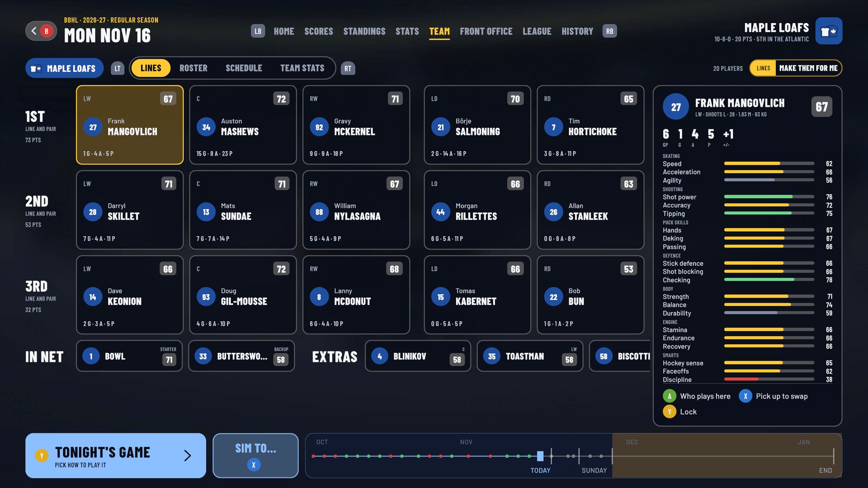This screenshot has height=488, width=868.
Task: Open the Scores menu
Action: coord(319,31)
